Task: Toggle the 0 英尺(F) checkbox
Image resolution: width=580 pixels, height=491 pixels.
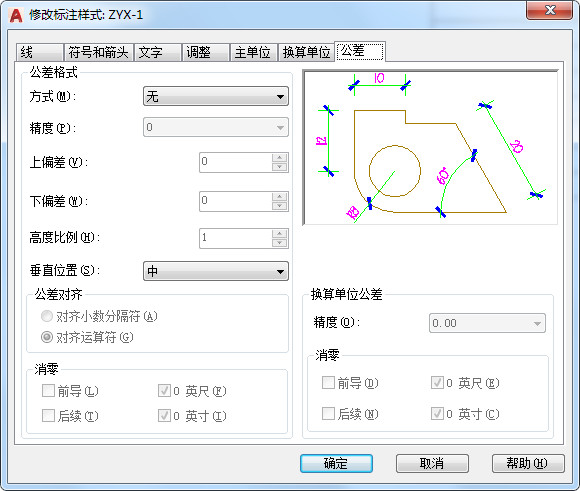Action: coord(164,391)
